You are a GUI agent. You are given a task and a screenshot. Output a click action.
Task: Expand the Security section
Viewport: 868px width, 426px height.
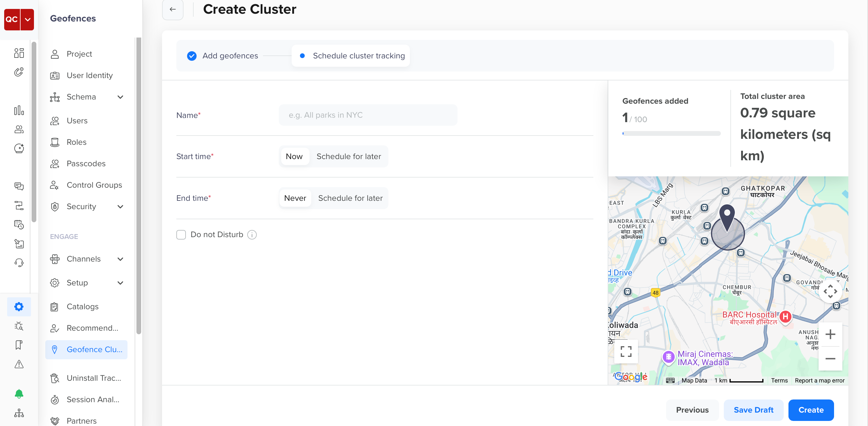[x=121, y=207]
